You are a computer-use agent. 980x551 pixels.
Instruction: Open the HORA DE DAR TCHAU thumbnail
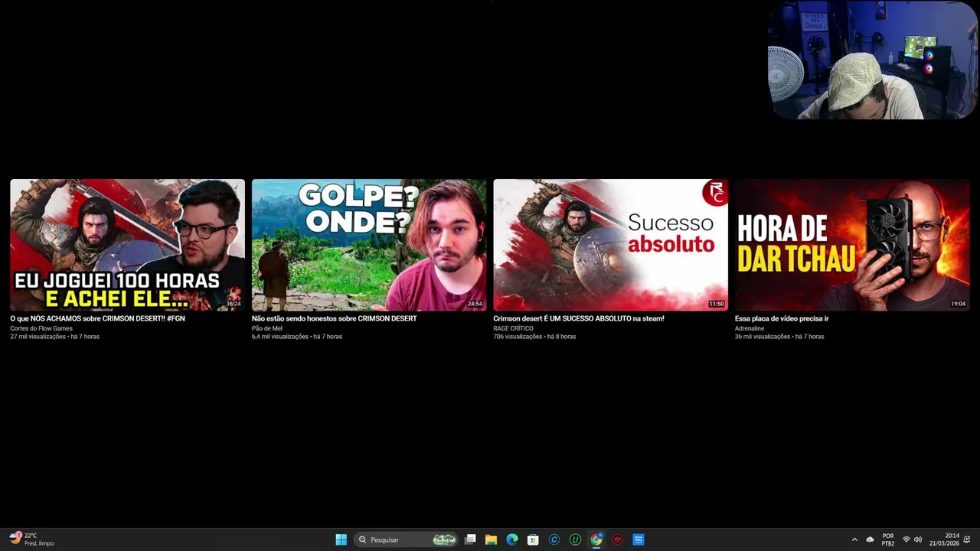(x=852, y=245)
